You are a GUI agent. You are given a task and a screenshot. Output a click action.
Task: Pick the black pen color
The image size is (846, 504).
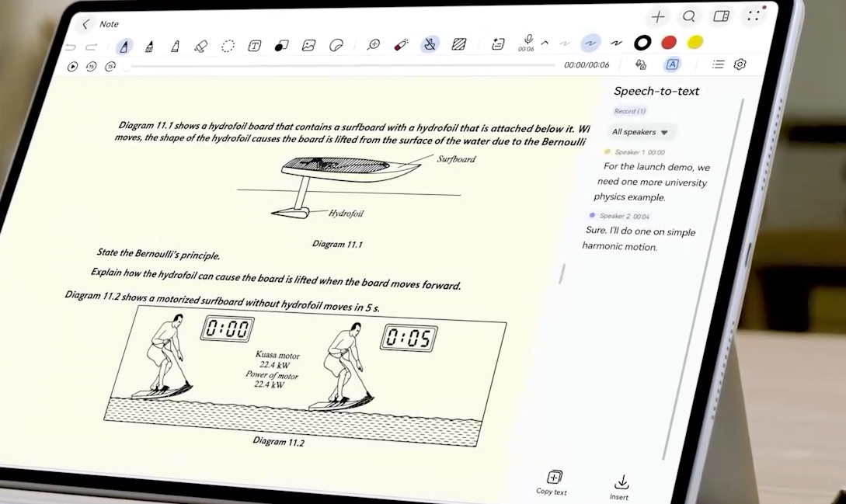(x=642, y=43)
